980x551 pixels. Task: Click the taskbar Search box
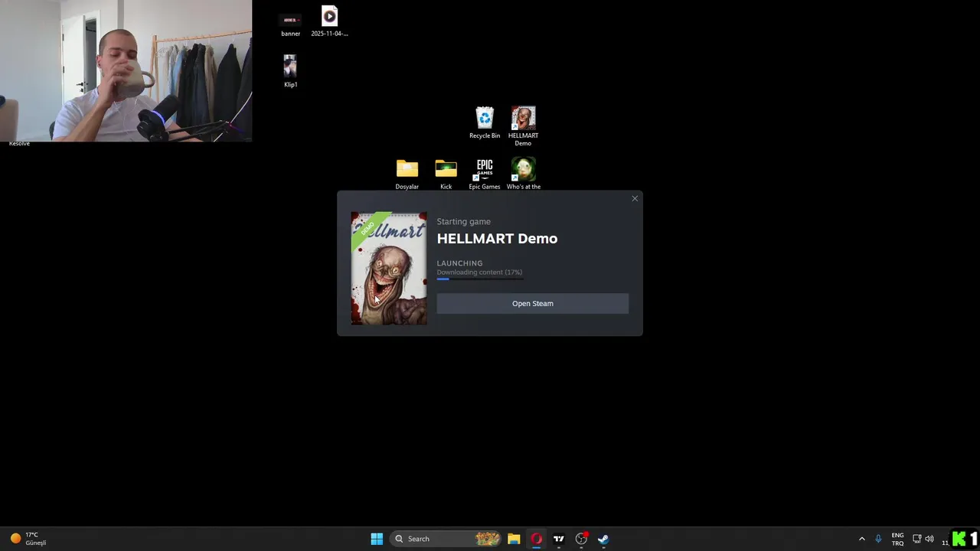coord(447,539)
